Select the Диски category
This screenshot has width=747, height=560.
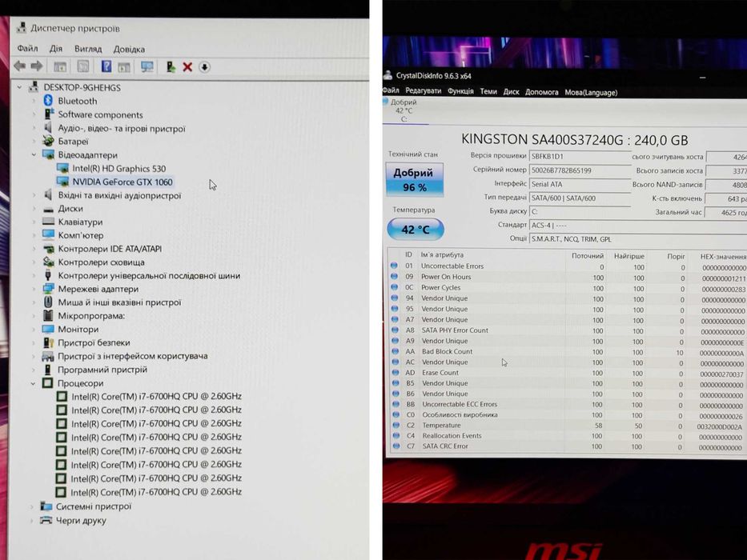point(70,209)
